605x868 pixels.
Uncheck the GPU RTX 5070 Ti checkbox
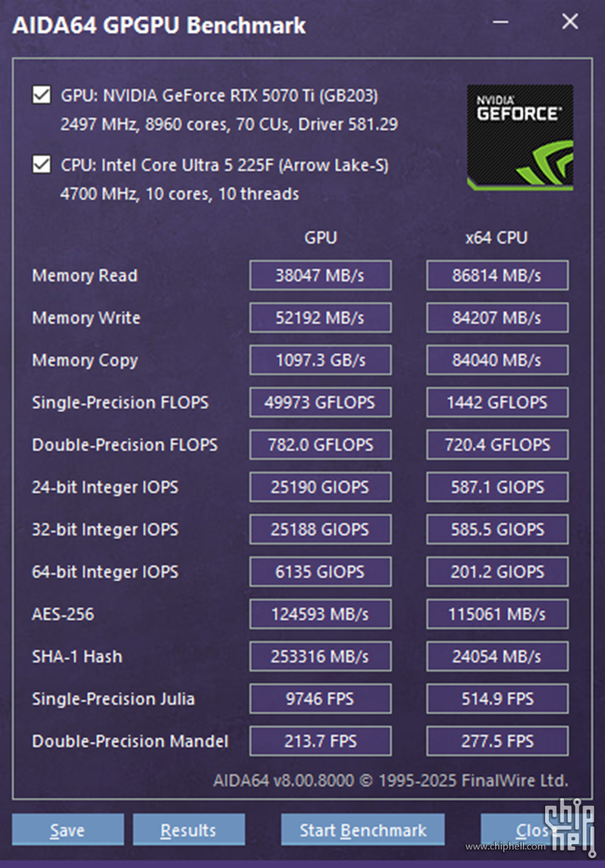pos(41,95)
